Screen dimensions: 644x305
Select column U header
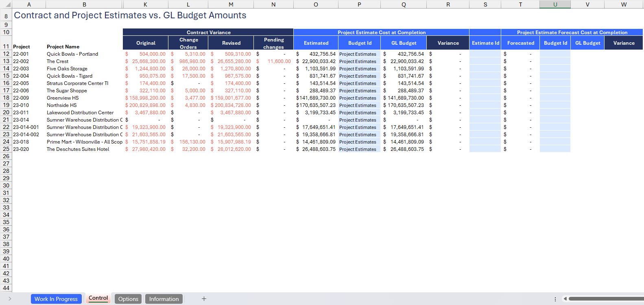pos(555,4)
